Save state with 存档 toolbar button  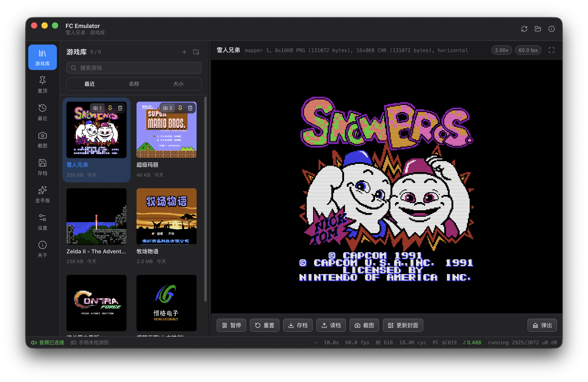[298, 325]
